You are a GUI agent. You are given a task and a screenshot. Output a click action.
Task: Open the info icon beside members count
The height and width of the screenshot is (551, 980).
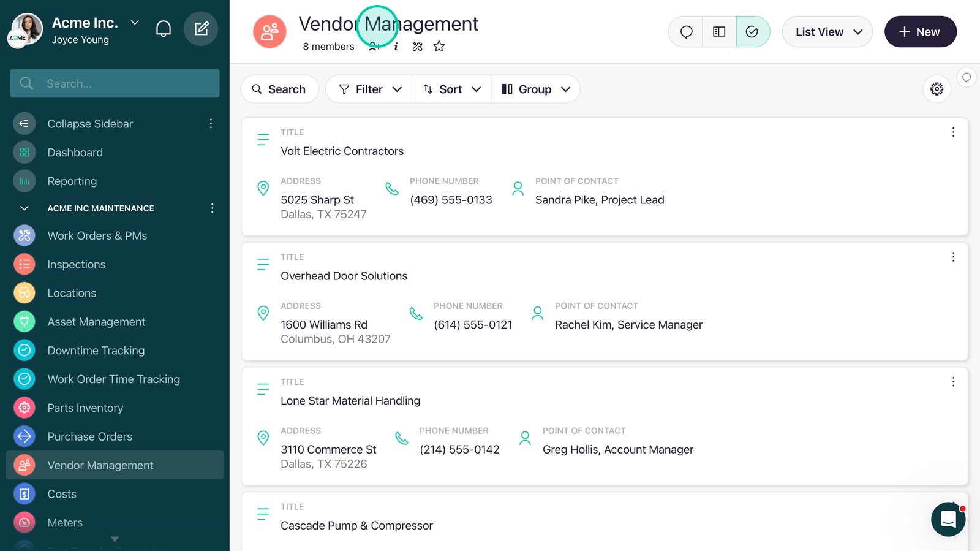396,47
